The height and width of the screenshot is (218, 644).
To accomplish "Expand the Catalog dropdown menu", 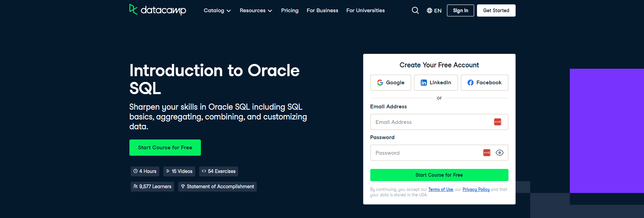I will [x=217, y=10].
